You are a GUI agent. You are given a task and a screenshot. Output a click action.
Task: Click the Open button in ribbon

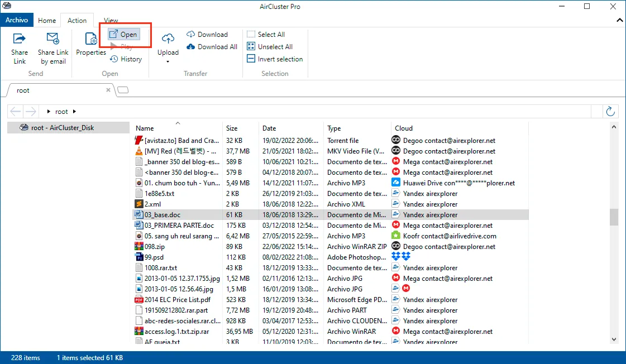point(124,34)
